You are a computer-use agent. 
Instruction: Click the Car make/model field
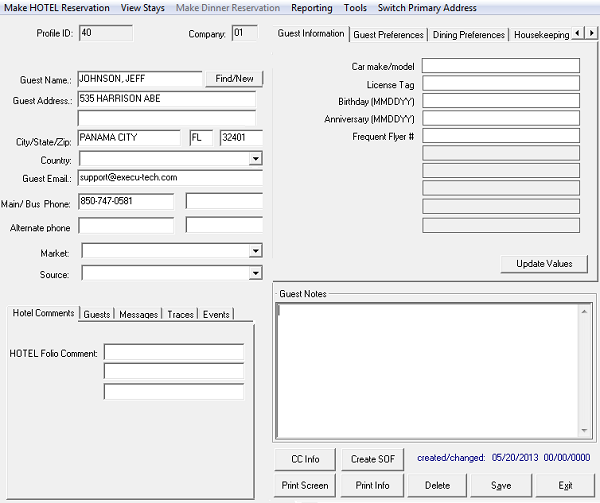[501, 66]
